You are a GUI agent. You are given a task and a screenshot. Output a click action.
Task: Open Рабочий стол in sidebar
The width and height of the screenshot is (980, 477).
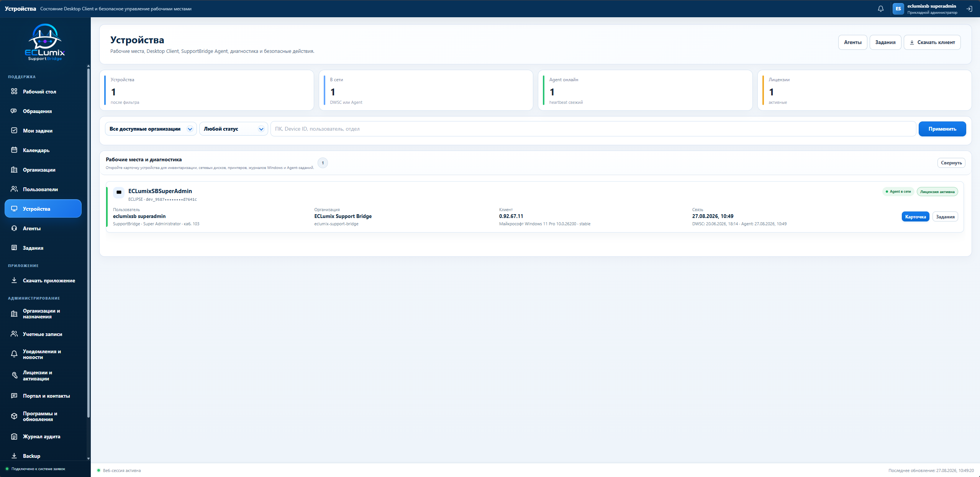(x=43, y=92)
